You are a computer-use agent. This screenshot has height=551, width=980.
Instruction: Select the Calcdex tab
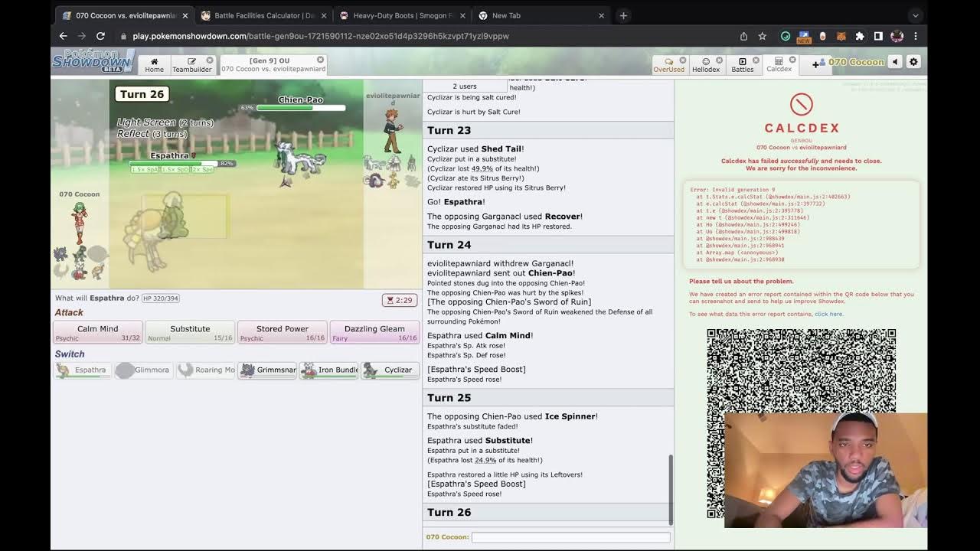point(779,65)
